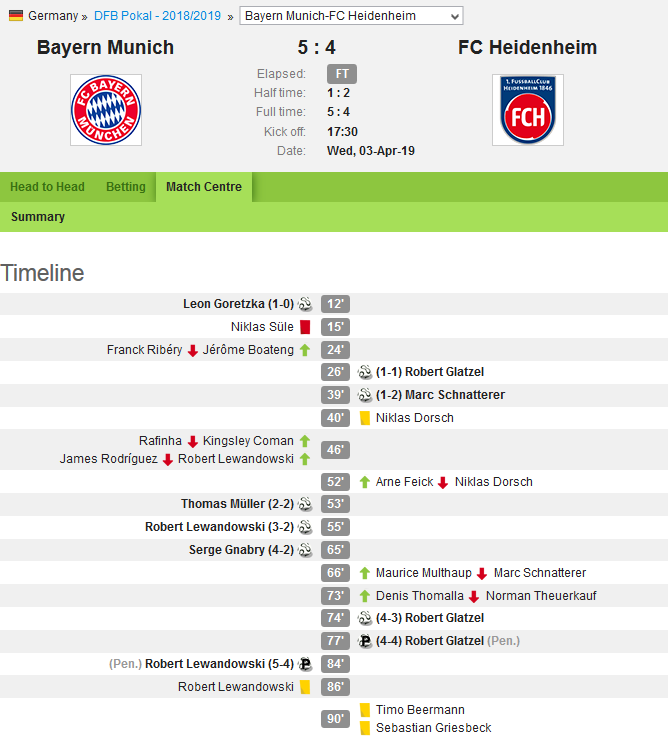Viewport: 668px width, 747px height.
Task: Click the green sub-in arrow next to Arne Feick
Action: (x=365, y=482)
